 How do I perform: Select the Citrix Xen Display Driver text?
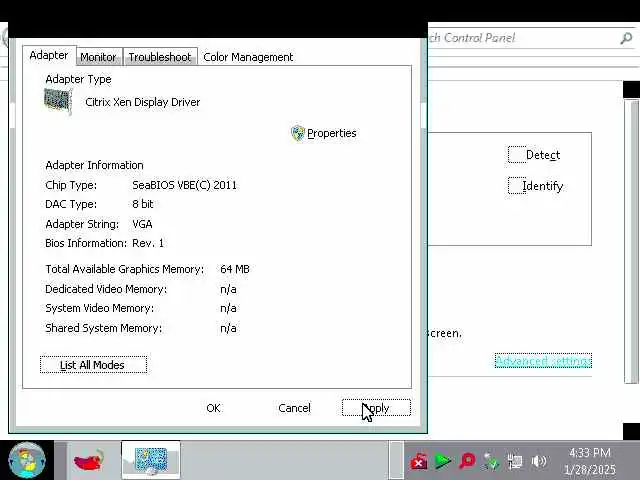(142, 102)
